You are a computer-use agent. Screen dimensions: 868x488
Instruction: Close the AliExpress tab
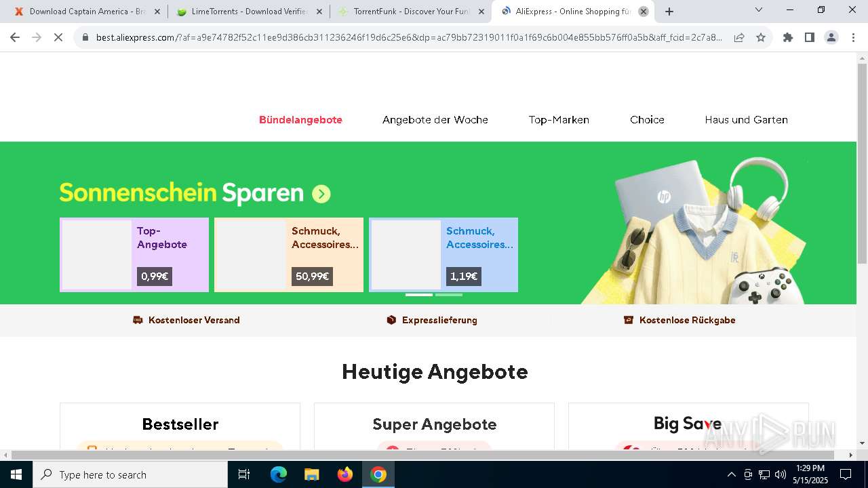[644, 12]
